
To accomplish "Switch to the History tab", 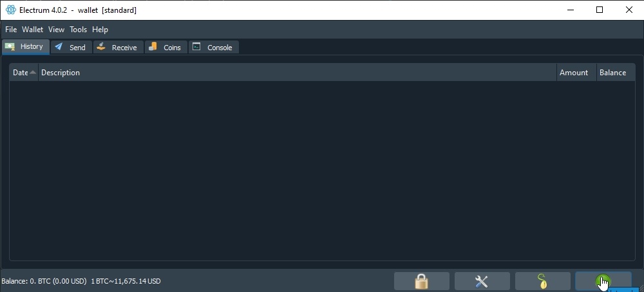I will point(26,47).
